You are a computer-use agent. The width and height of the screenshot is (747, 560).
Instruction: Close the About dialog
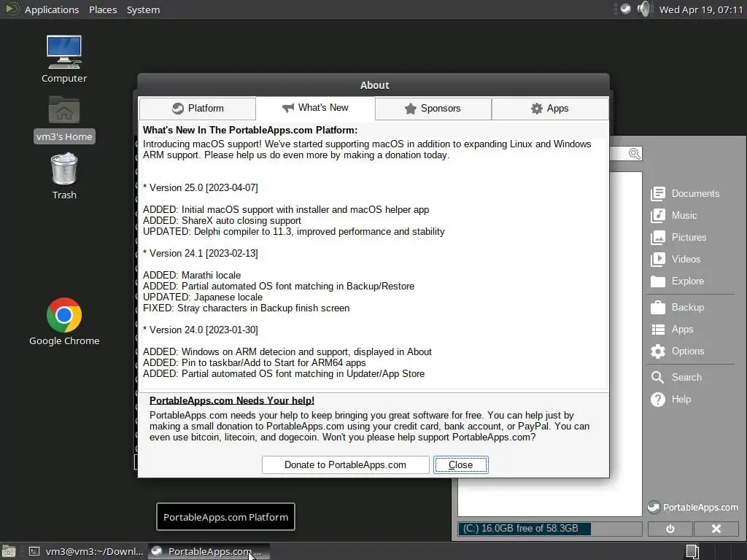pyautogui.click(x=461, y=464)
